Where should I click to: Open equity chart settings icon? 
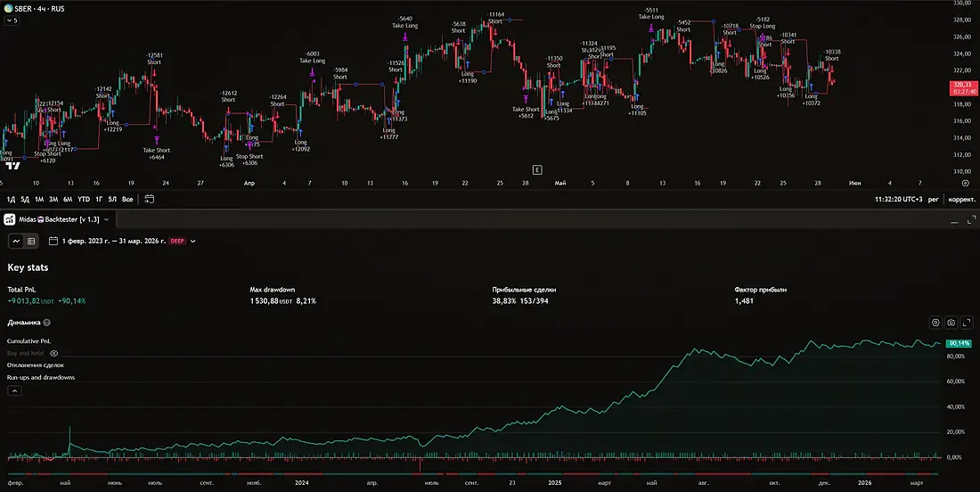coord(935,323)
